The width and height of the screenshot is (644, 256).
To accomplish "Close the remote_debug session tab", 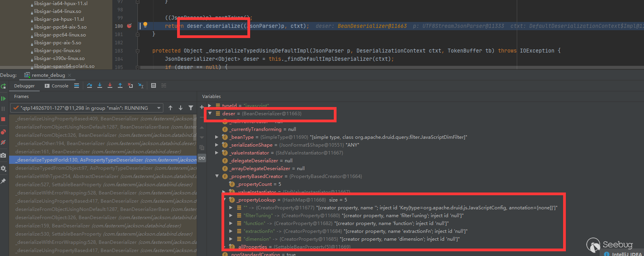I will (70, 75).
